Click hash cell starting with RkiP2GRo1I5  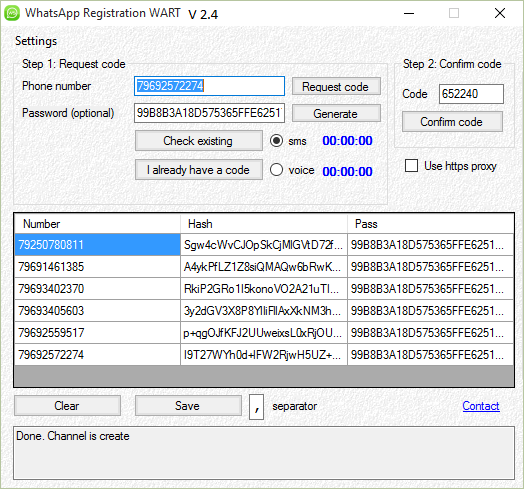pyautogui.click(x=264, y=289)
